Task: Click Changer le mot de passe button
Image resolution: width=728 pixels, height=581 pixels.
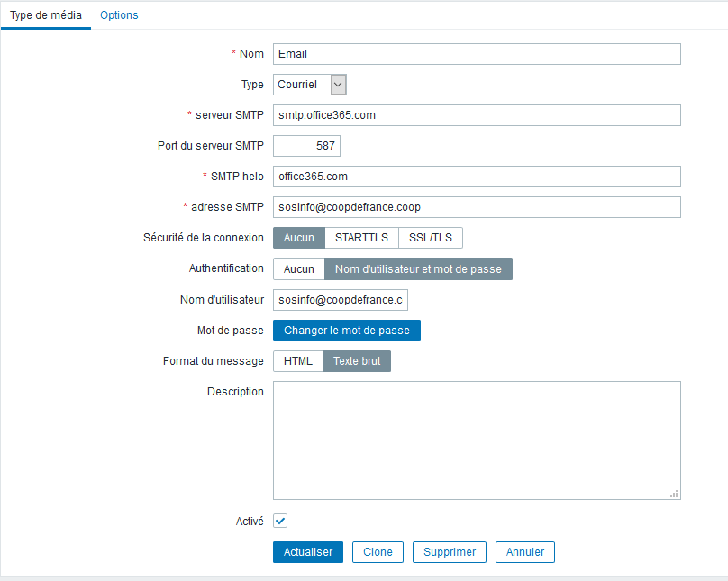Action: 347,331
